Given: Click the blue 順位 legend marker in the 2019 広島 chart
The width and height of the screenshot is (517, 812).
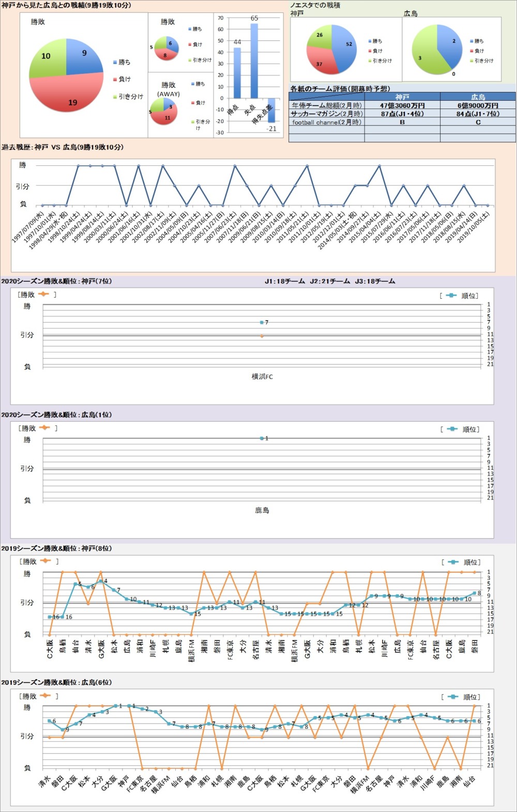Looking at the screenshot, I should (x=453, y=697).
